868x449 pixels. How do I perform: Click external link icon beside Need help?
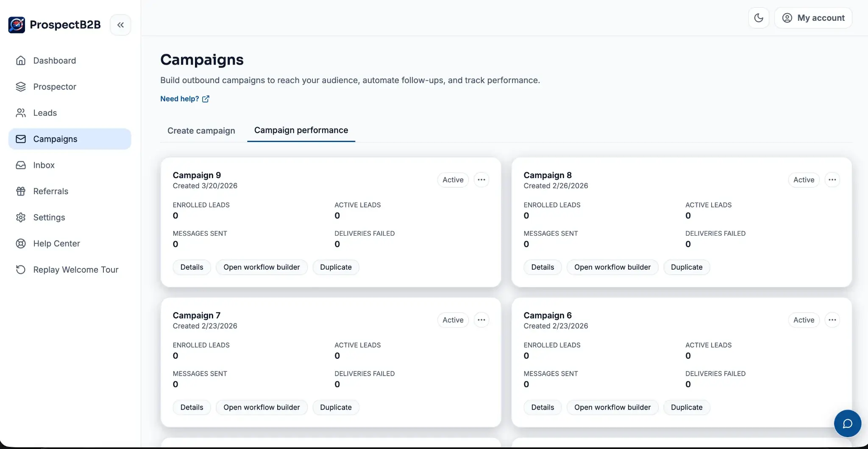(206, 99)
